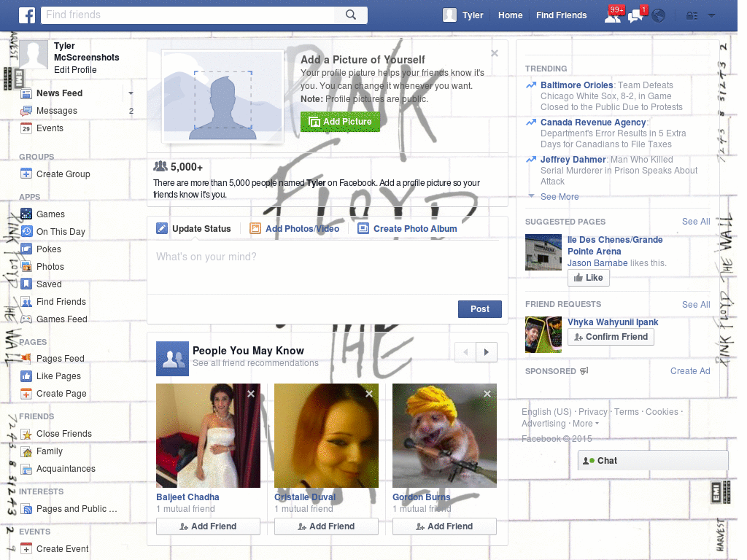747x560 pixels.
Task: Open More dropdown in footer links
Action: point(586,424)
